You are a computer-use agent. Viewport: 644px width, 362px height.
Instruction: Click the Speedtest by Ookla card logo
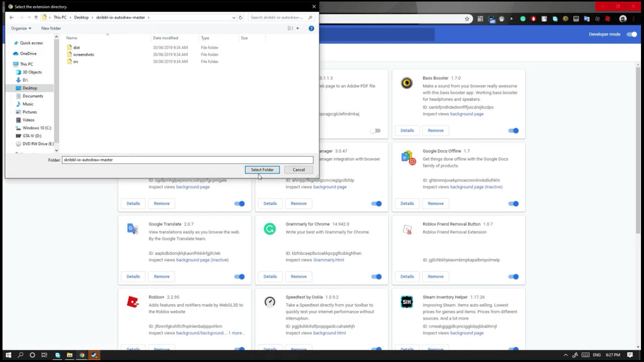[270, 302]
